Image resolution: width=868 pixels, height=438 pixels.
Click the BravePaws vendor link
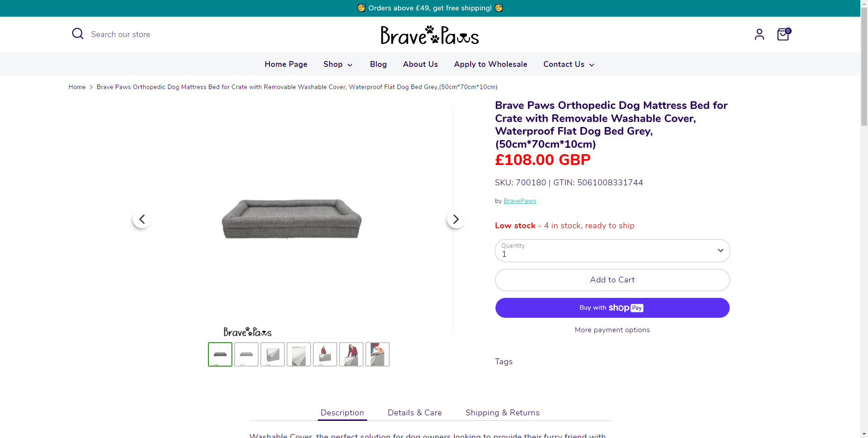[x=520, y=201]
